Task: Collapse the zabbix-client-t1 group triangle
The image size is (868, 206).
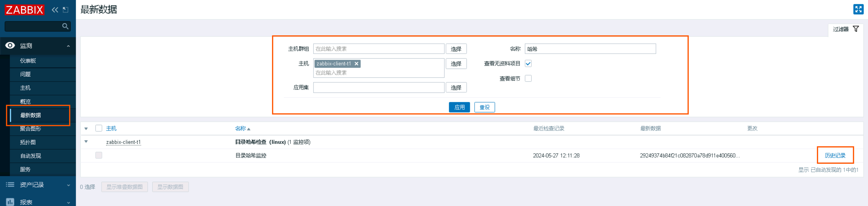Action: coord(86,141)
